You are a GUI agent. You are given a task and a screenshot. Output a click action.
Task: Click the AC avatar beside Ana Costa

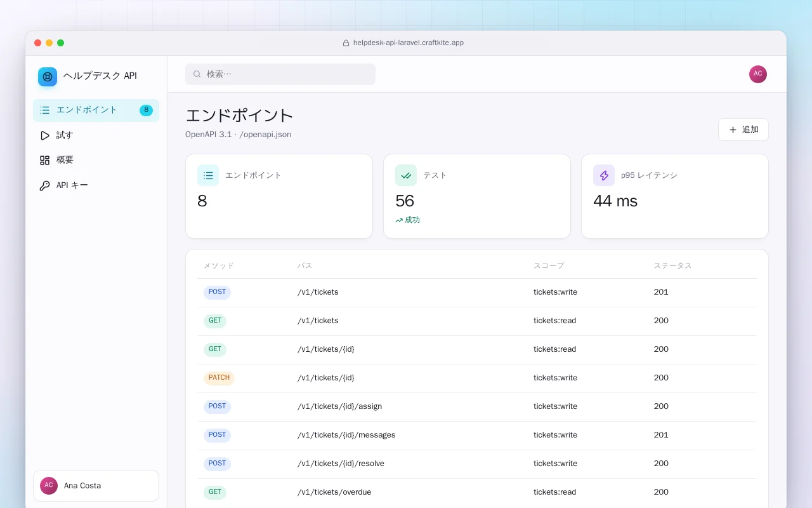[49, 486]
